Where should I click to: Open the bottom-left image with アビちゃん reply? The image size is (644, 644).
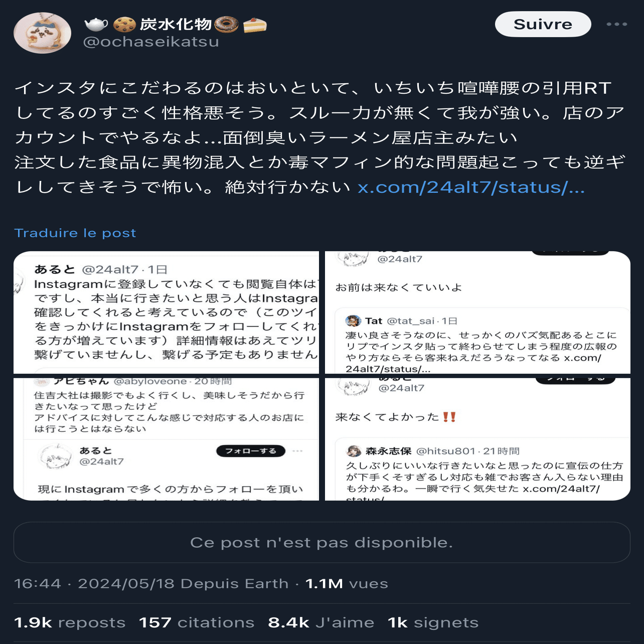[x=166, y=439]
